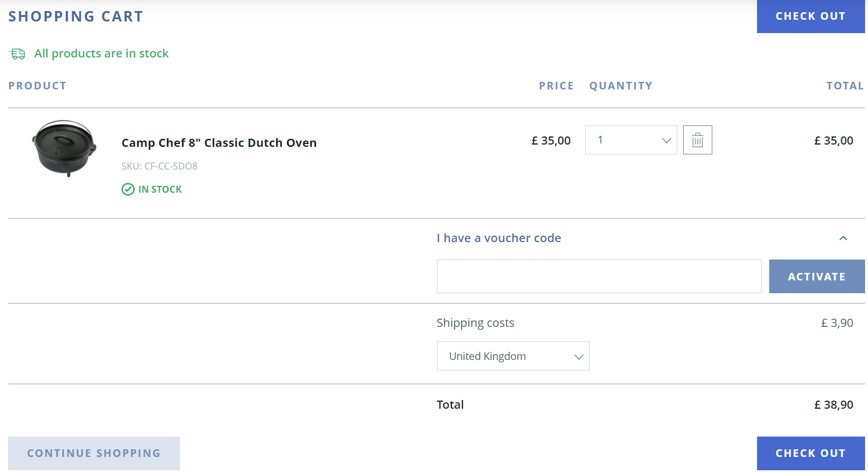Click the trash icon to remove the Dutch Oven
Viewport: 868px width, 472px height.
pyautogui.click(x=698, y=140)
